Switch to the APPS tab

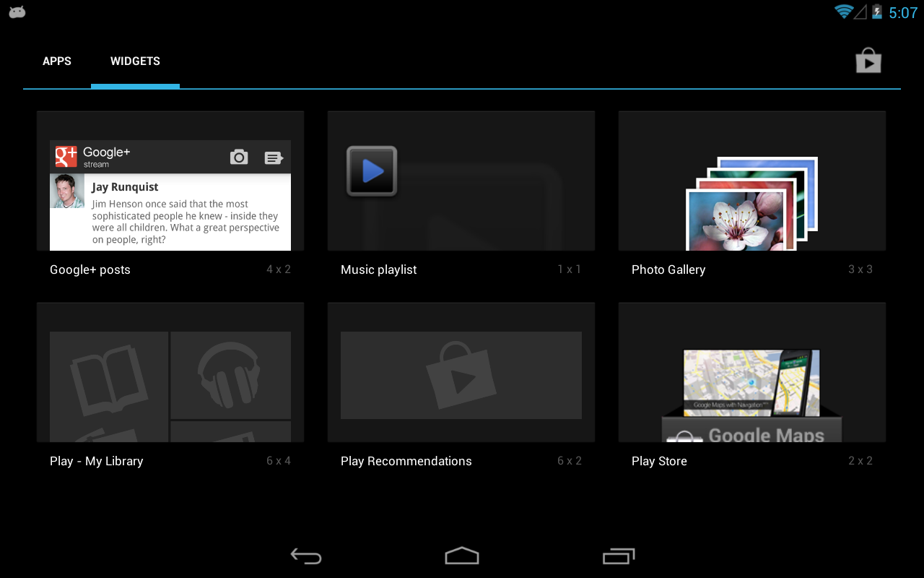pos(57,61)
